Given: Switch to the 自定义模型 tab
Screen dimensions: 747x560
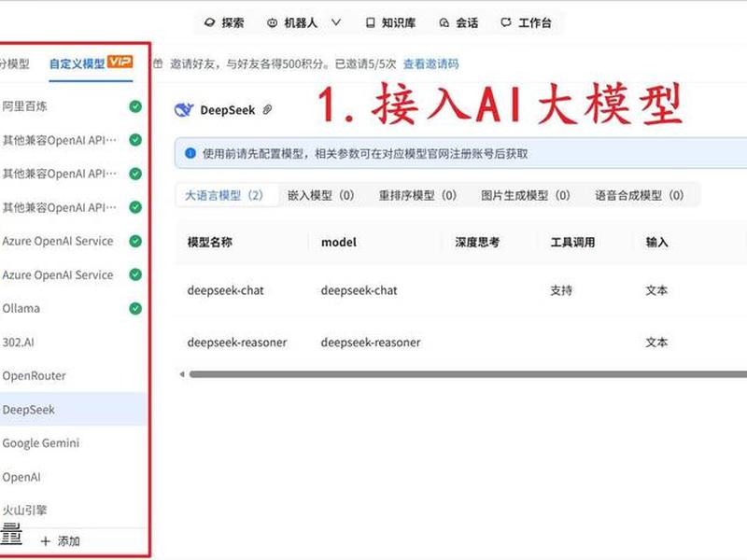Looking at the screenshot, I should click(x=78, y=63).
